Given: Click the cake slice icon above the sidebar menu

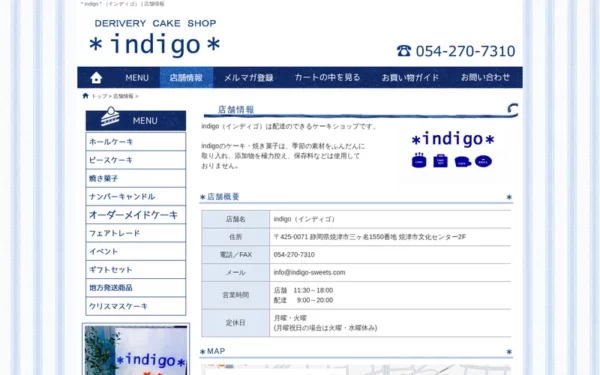Looking at the screenshot, I should coord(110,116).
